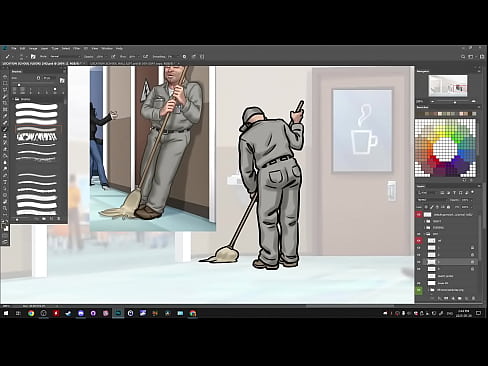Image resolution: width=488 pixels, height=366 pixels.
Task: Toggle visibility of the selected highlighted layer
Action: point(419,262)
